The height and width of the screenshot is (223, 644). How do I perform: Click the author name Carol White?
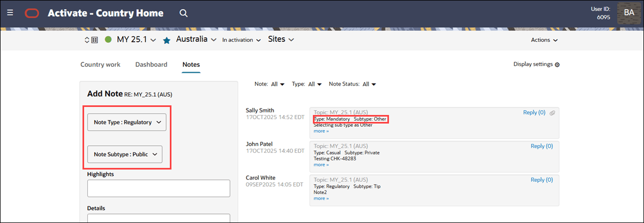pos(260,178)
